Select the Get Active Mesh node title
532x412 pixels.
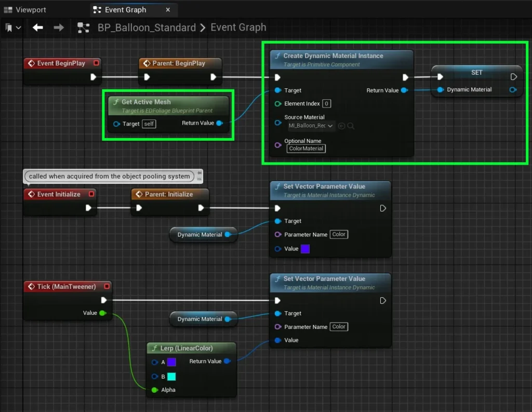[x=146, y=102]
